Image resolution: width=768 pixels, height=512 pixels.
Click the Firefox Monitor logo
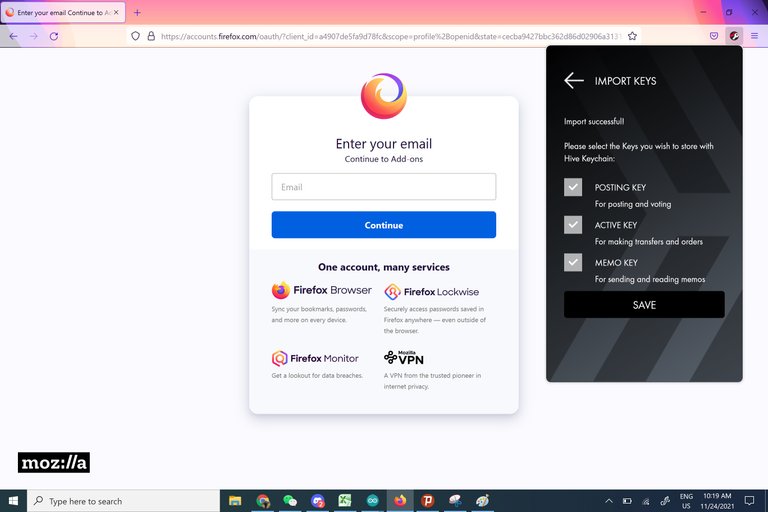(x=315, y=358)
